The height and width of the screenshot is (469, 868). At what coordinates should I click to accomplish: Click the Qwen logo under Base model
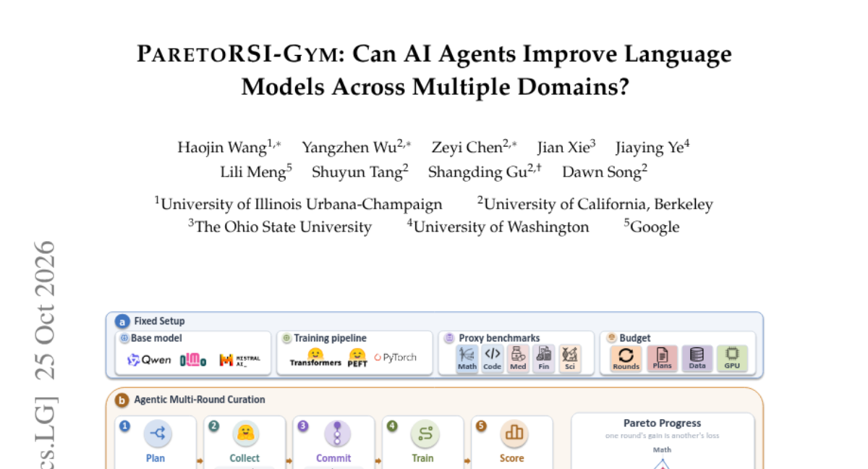coord(149,360)
